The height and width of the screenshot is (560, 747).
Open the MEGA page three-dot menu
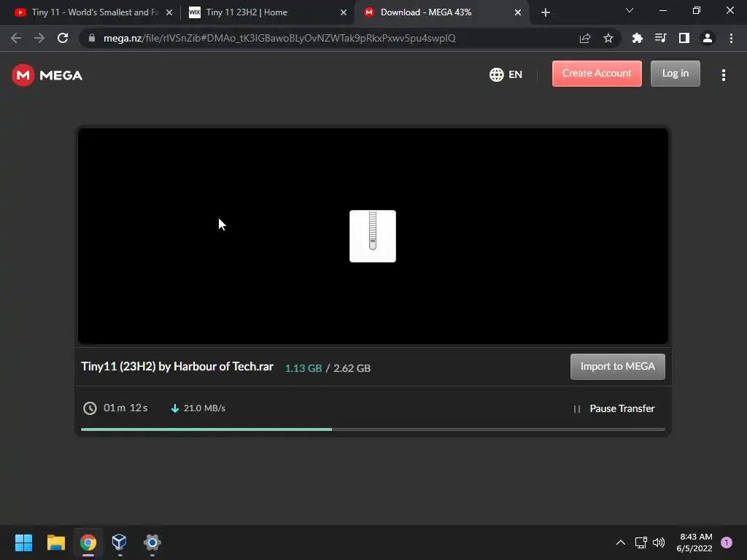723,75
